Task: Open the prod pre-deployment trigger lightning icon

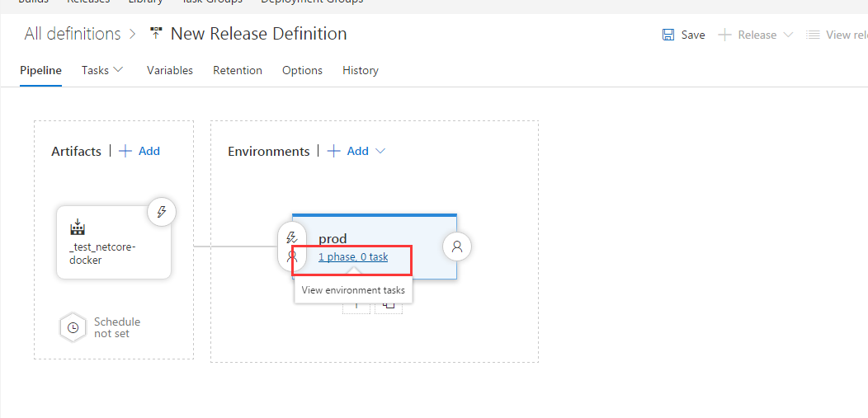Action: pos(292,237)
